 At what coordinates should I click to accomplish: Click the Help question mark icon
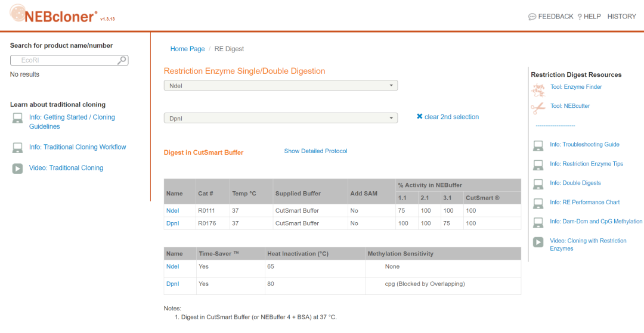580,17
